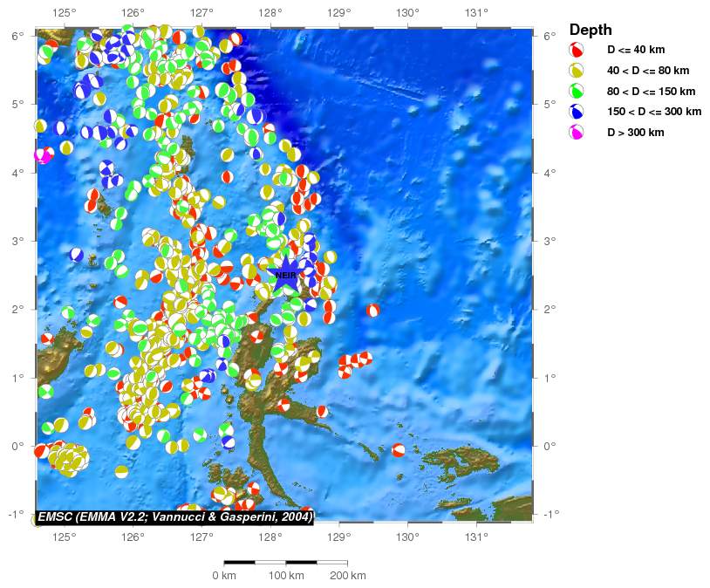The image size is (710, 588).
Task: Click the magenta beachball legend icon
Action: point(577,133)
